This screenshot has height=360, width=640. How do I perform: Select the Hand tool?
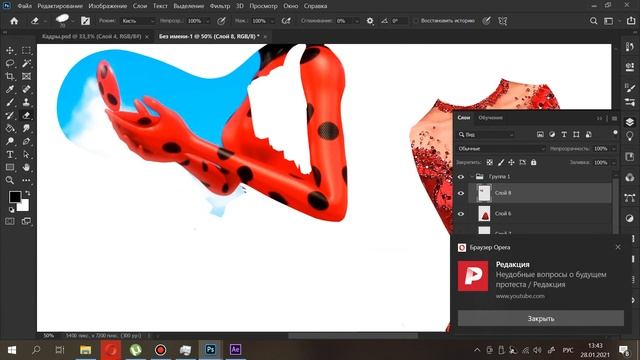(26, 167)
